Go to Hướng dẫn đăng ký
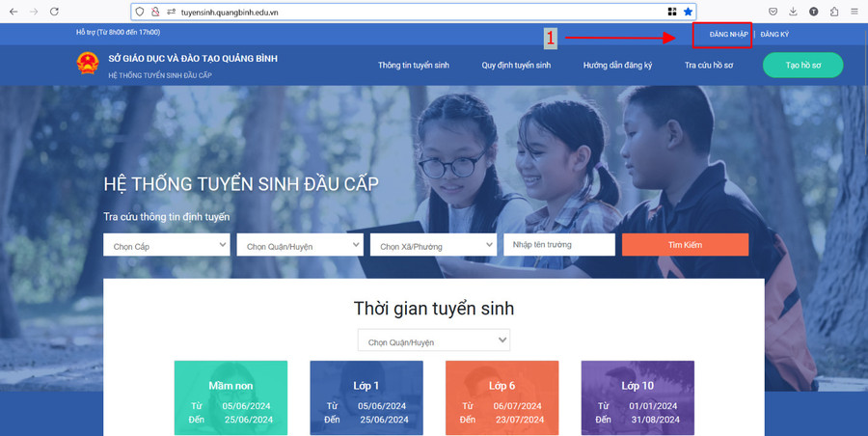Viewport: 868px width, 436px height. pyautogui.click(x=617, y=66)
